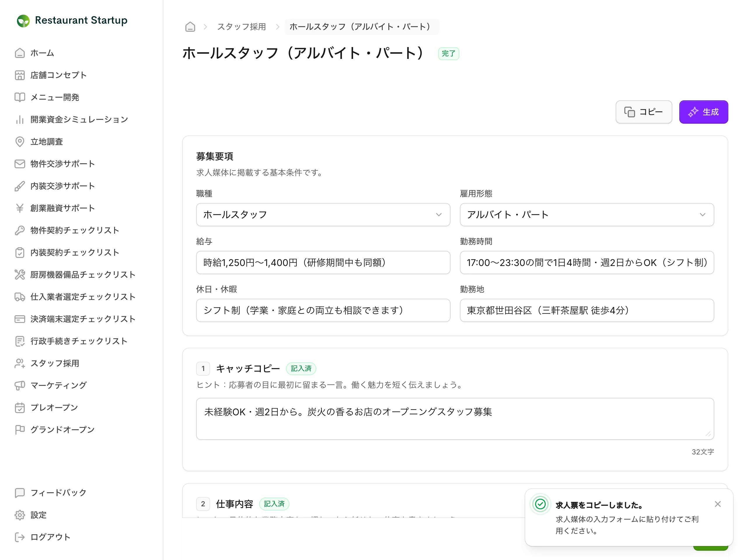Click the スタッフ採用 breadcrumb link
Image resolution: width=747 pixels, height=560 pixels.
click(241, 27)
